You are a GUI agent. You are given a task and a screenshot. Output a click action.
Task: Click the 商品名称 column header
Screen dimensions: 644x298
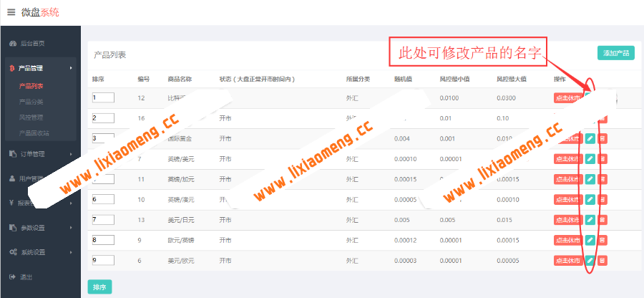click(180, 79)
